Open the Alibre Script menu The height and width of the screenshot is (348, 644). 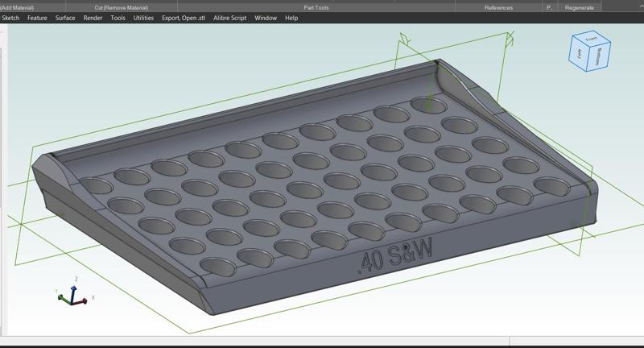(230, 18)
